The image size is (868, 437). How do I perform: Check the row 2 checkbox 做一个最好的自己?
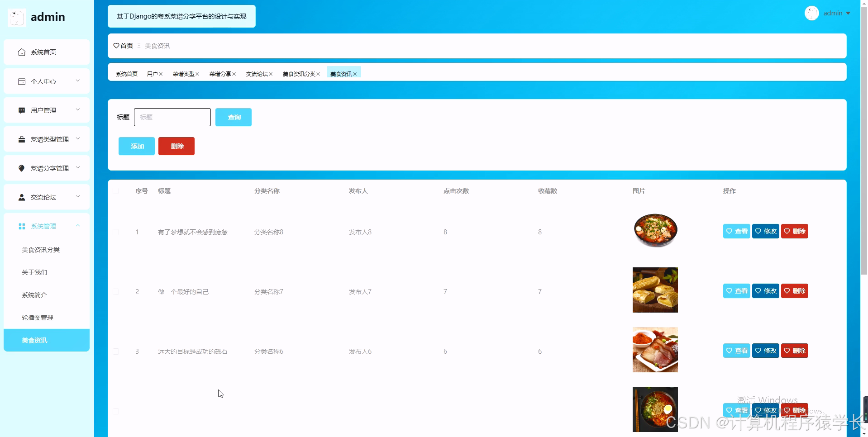(116, 292)
